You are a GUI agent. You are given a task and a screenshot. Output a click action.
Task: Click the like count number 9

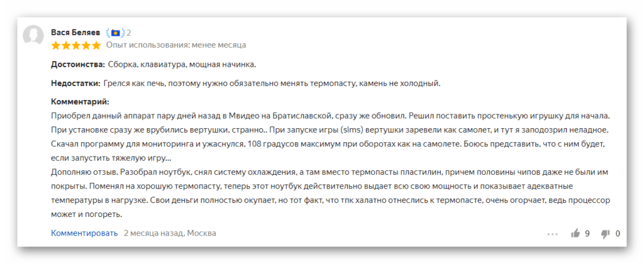coord(587,234)
